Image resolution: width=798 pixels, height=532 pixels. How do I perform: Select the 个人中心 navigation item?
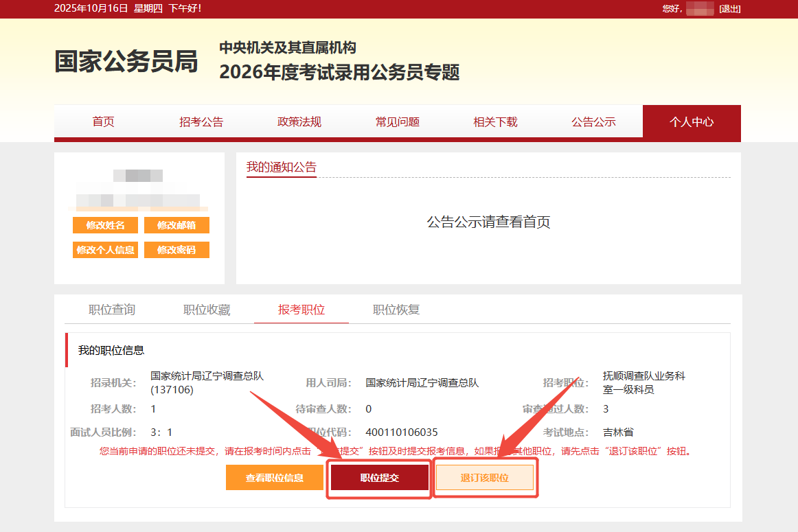click(x=692, y=122)
